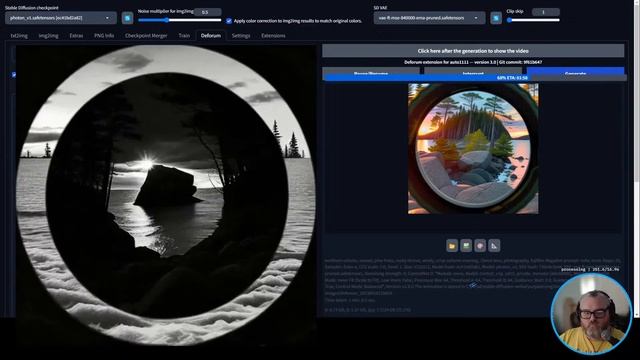The width and height of the screenshot is (640, 360).
Task: Adjust the Clip skip slider
Action: [534, 20]
